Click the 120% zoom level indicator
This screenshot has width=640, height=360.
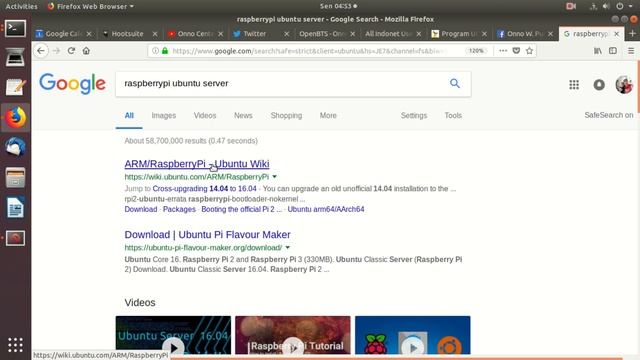(476, 51)
